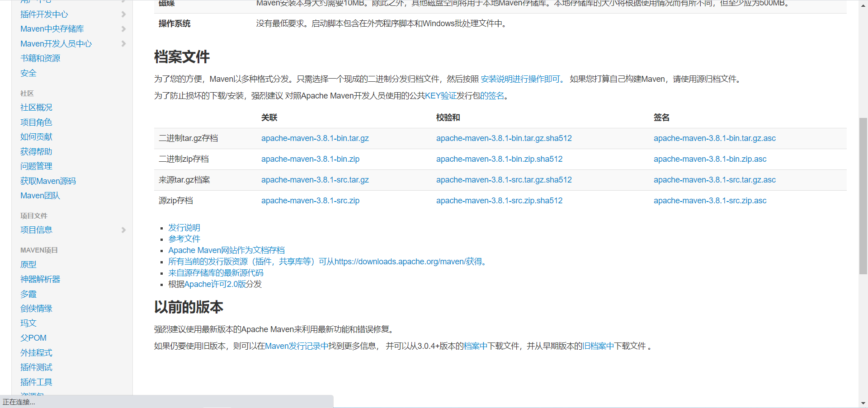Open apache-maven-3.8.1-src.zip.asc signature
868x408 pixels.
tap(710, 201)
